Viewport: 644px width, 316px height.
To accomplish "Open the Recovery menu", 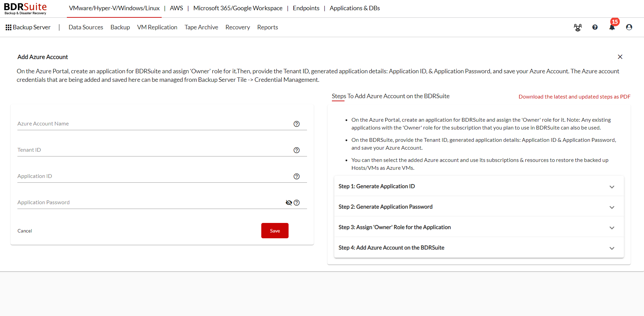I will (238, 27).
